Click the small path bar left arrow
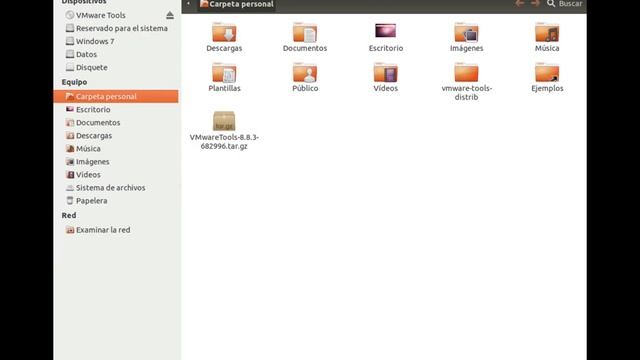 (189, 4)
